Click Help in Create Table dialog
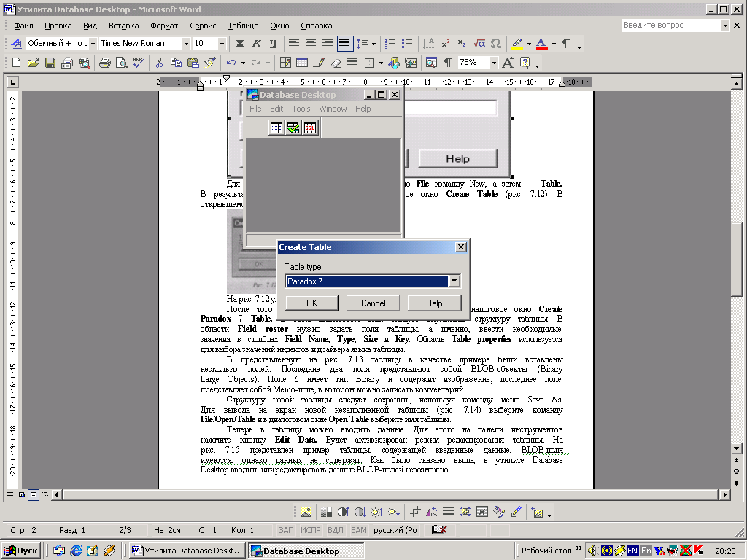747x560 pixels. pos(434,303)
